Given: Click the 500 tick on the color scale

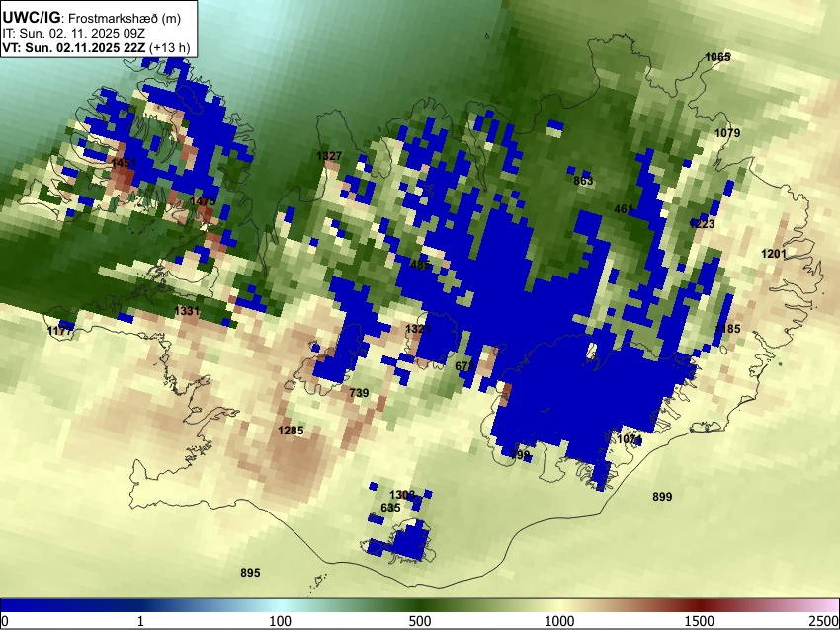Looking at the screenshot, I should pos(420,621).
